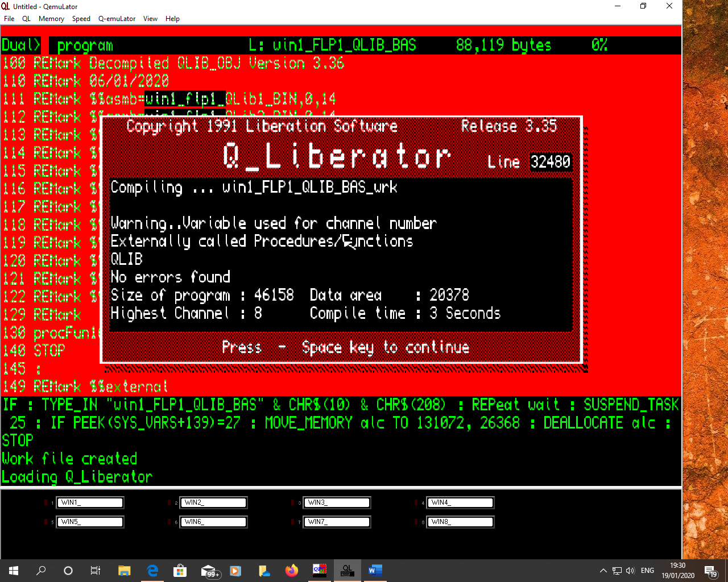Click 'Warning..Variable used for channel number' text

click(x=274, y=223)
